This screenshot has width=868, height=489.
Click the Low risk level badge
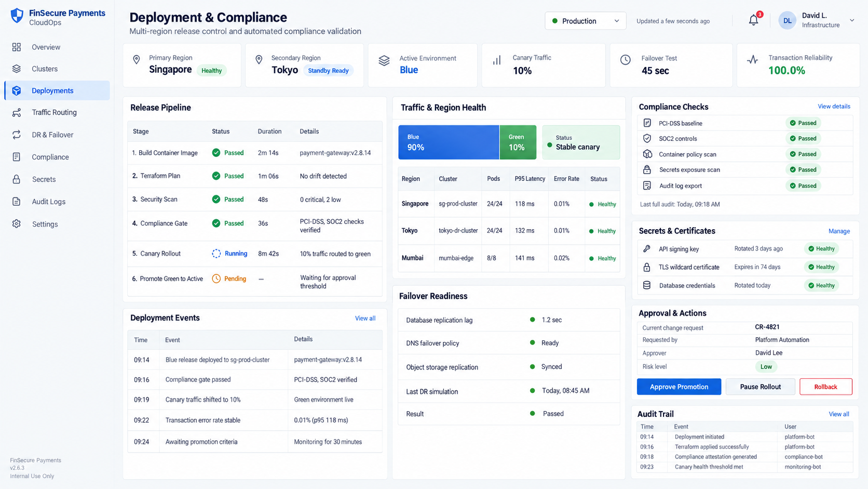(x=766, y=367)
